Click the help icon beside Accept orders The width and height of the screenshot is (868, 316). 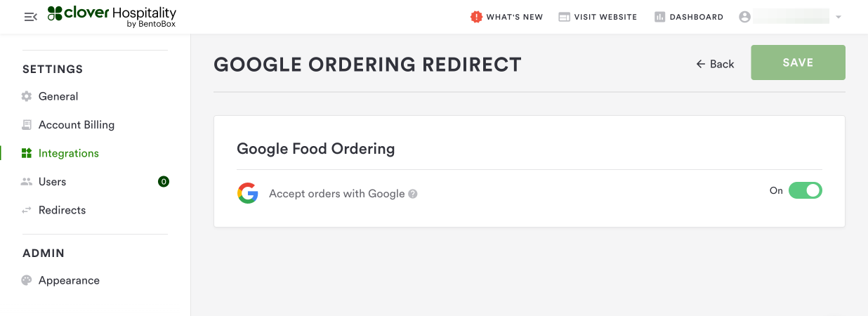[x=413, y=194]
